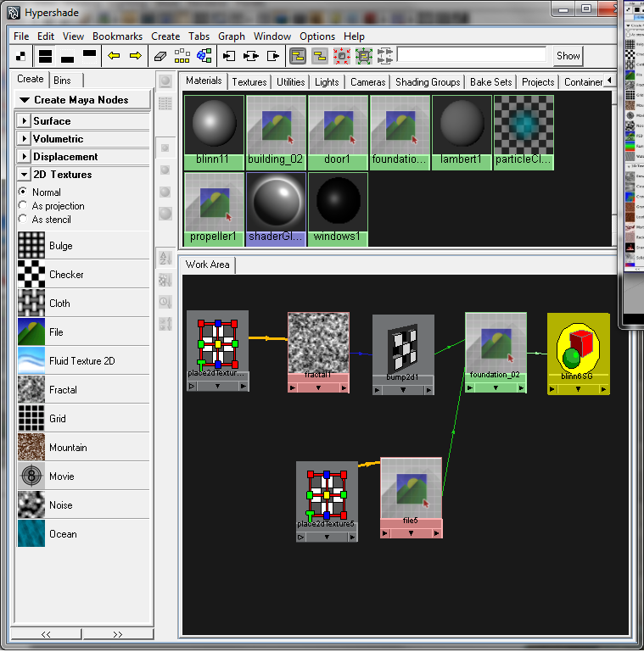The height and width of the screenshot is (652, 644).
Task: Switch to the Bins tab
Action: [x=63, y=81]
